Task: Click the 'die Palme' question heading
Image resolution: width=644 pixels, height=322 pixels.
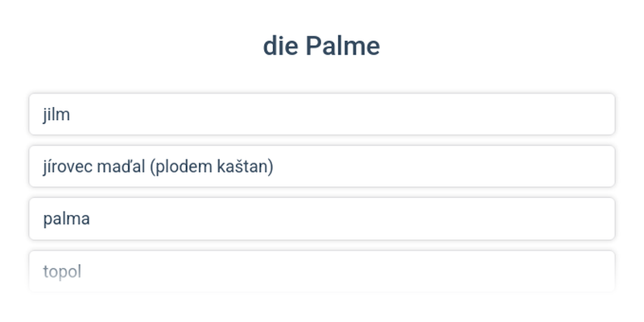Action: pyautogui.click(x=321, y=46)
